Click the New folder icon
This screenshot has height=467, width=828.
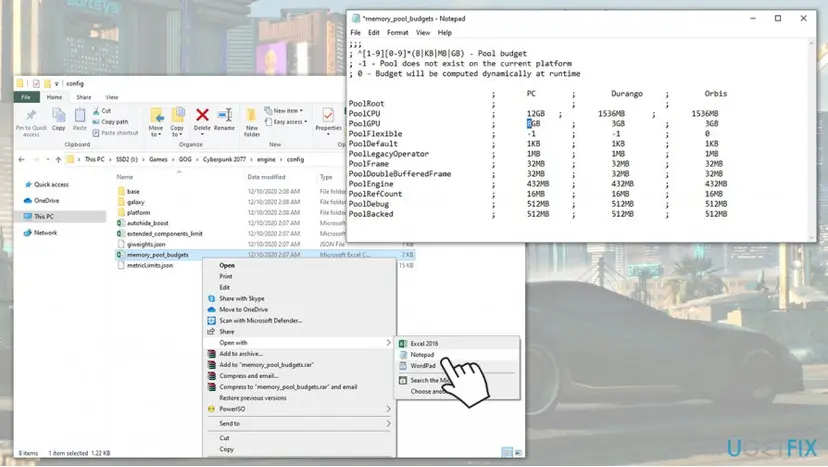(252, 115)
